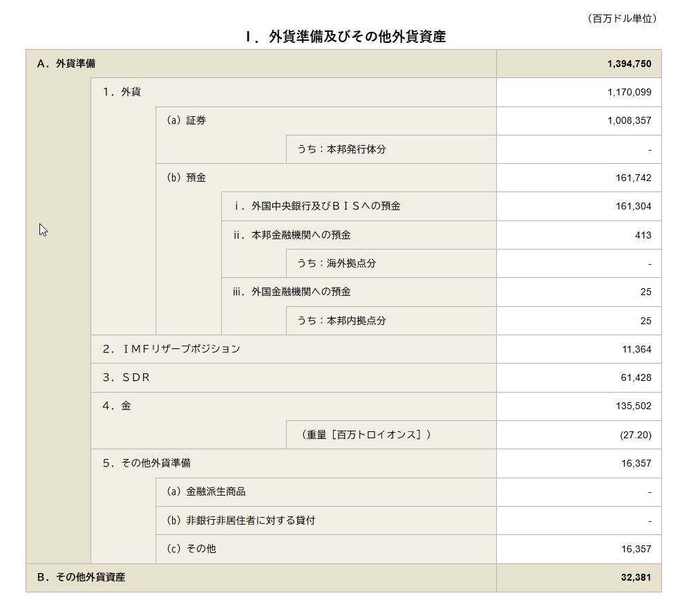Click the うち:海外拠点分 label
This screenshot has width=700, height=600.
point(337,263)
